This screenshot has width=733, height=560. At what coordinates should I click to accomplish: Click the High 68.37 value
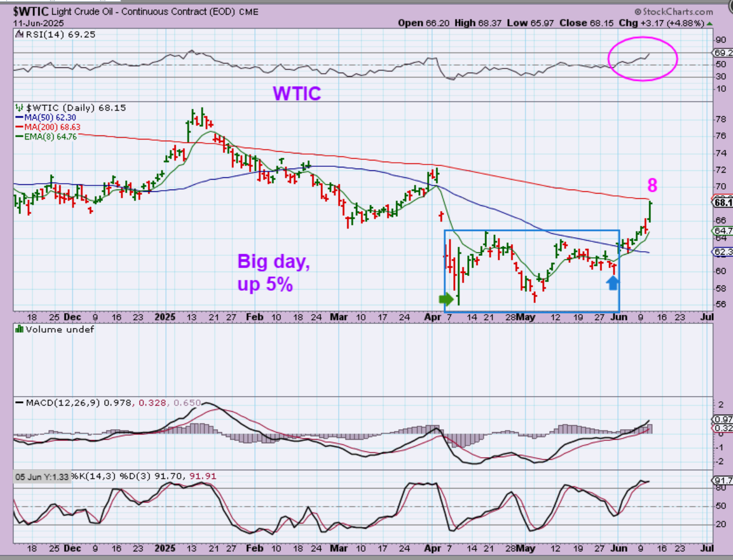point(478,23)
